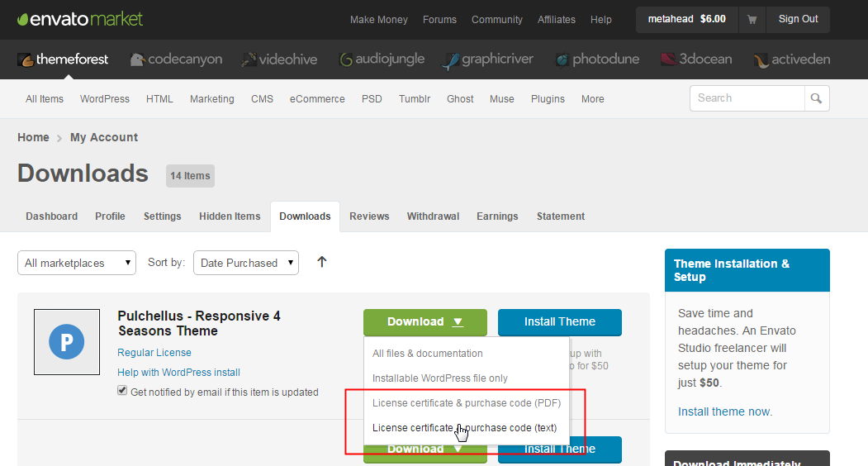Switch to the Profile tab
Image resolution: width=868 pixels, height=466 pixels.
tap(110, 216)
